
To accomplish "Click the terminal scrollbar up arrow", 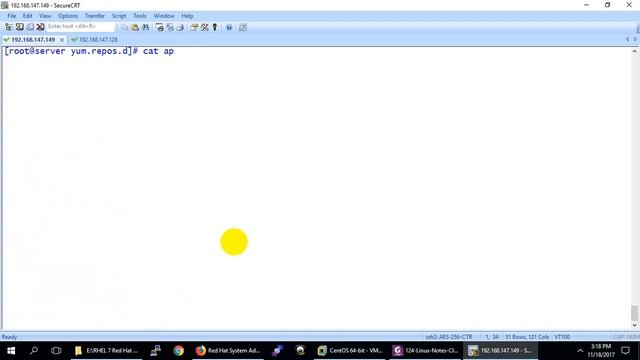I will coord(634,51).
